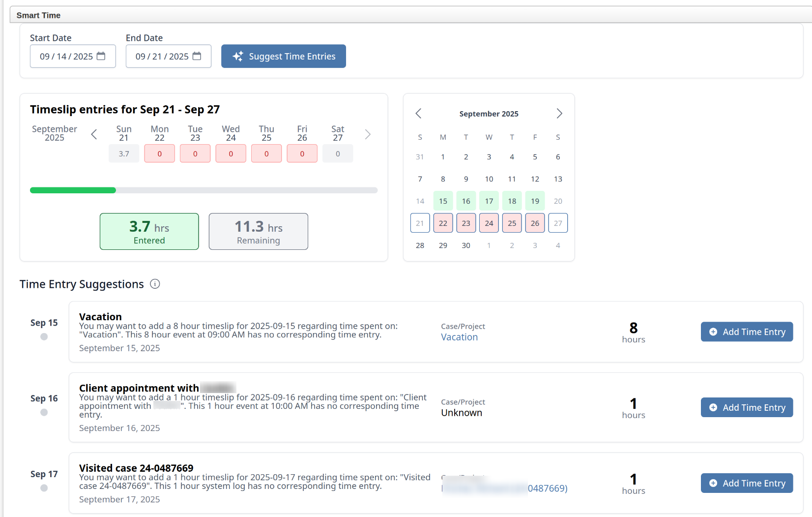812x517 pixels.
Task: Toggle the status dot for the Sep 17 suggestion
Action: tap(44, 488)
